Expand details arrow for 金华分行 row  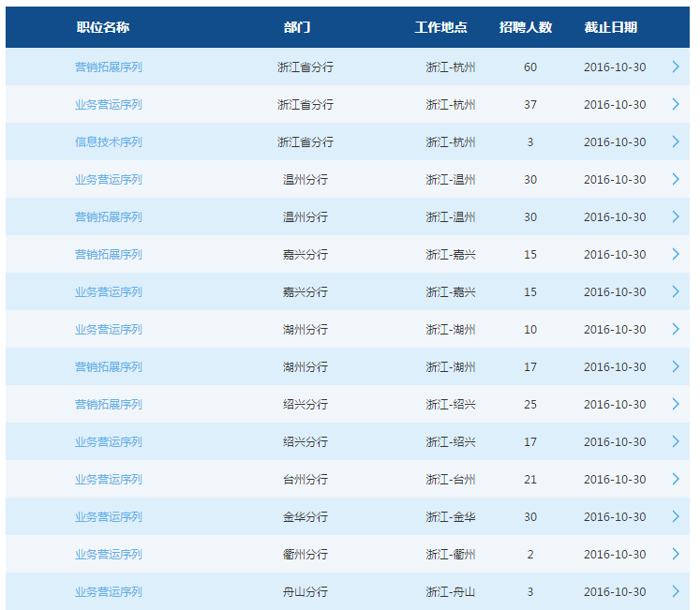pyautogui.click(x=675, y=517)
